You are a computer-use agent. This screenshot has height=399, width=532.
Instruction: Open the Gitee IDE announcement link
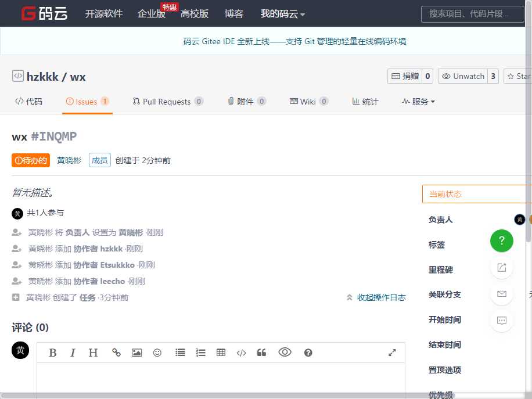294,41
